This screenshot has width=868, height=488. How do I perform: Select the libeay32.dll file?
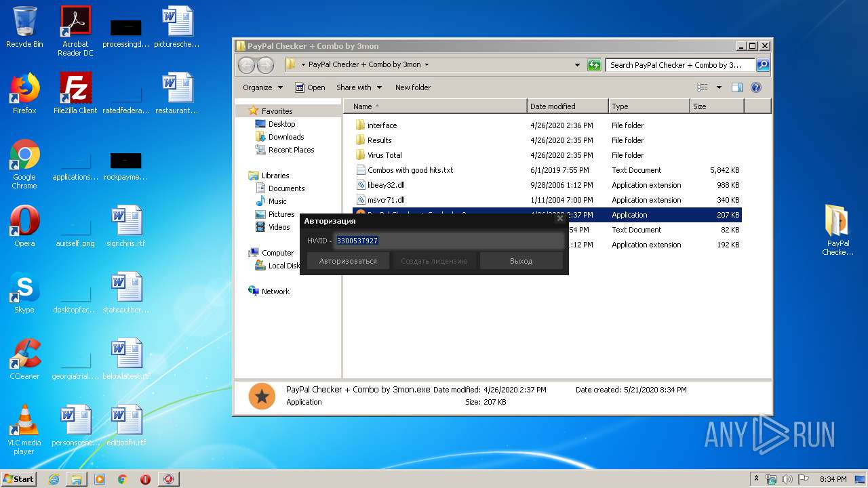pos(386,185)
